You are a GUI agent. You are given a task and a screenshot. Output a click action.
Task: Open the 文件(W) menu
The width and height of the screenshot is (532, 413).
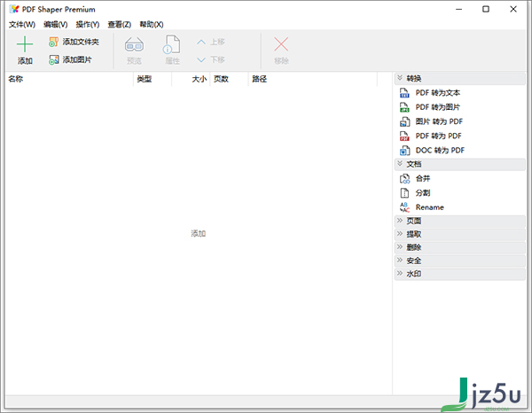click(x=22, y=25)
